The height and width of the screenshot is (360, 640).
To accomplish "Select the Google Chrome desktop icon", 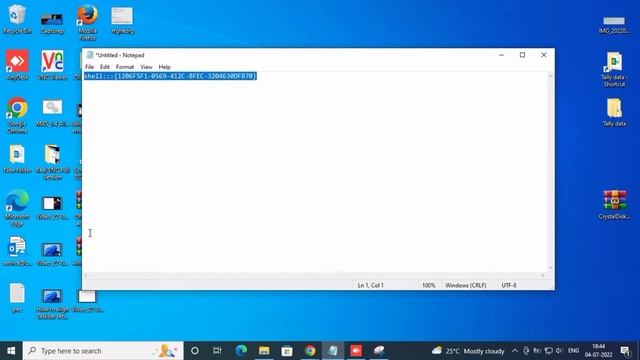I will tap(17, 115).
